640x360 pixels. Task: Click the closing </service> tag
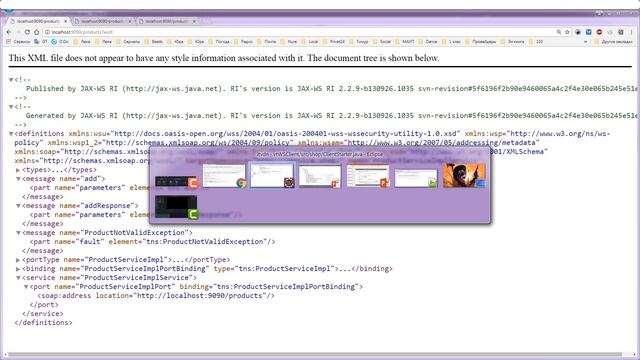point(43,313)
